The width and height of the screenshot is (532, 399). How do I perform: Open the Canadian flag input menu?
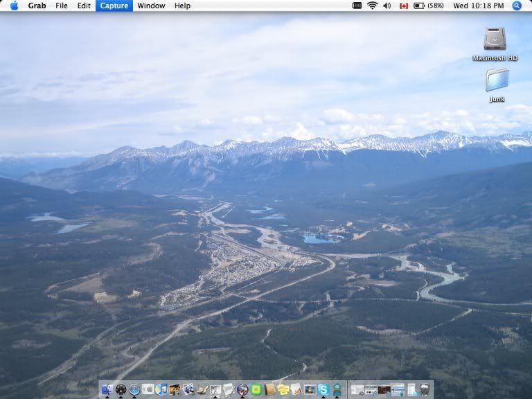click(x=403, y=6)
